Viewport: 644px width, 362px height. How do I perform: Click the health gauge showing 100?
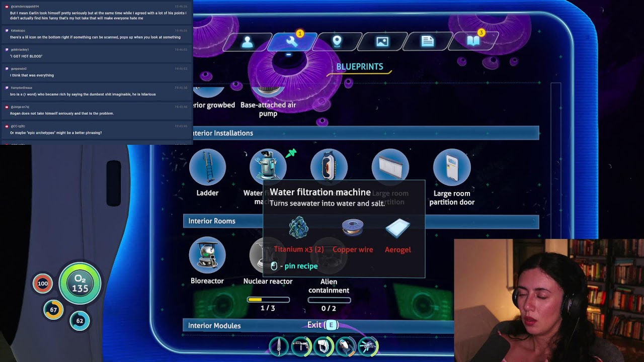pos(43,284)
